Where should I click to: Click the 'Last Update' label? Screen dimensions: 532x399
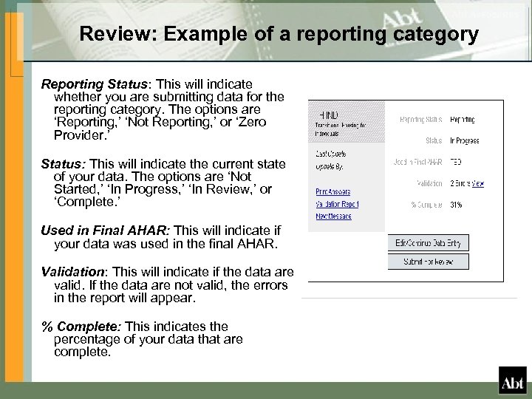pos(330,154)
